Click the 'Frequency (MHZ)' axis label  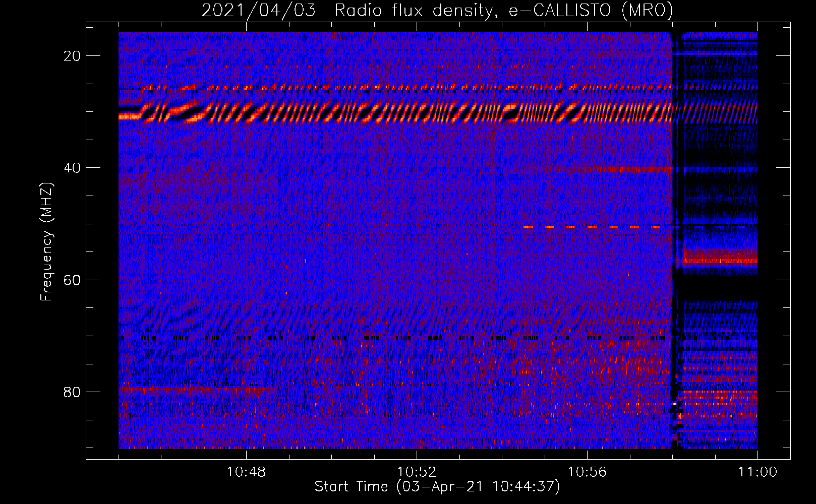coord(46,242)
